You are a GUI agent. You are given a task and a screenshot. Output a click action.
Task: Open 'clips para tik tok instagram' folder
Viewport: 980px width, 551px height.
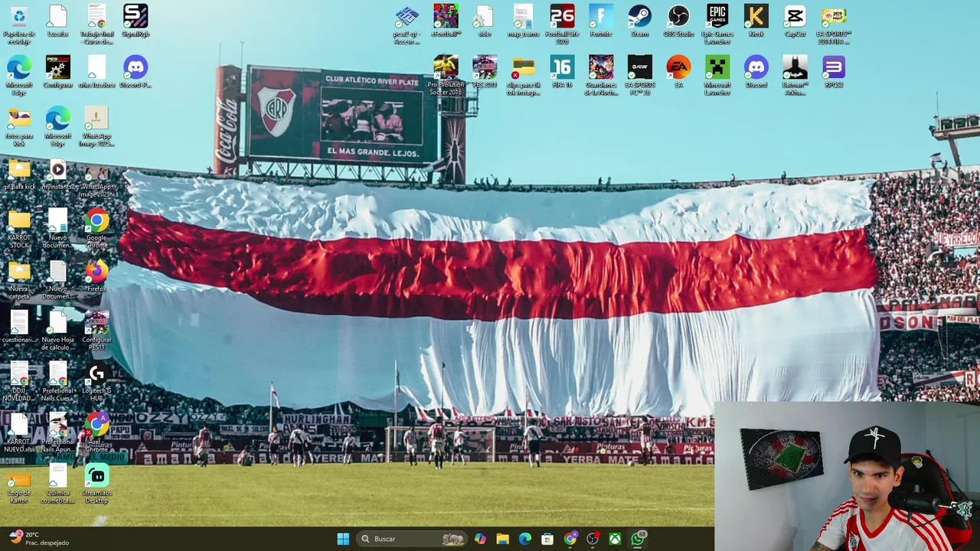[x=524, y=75]
